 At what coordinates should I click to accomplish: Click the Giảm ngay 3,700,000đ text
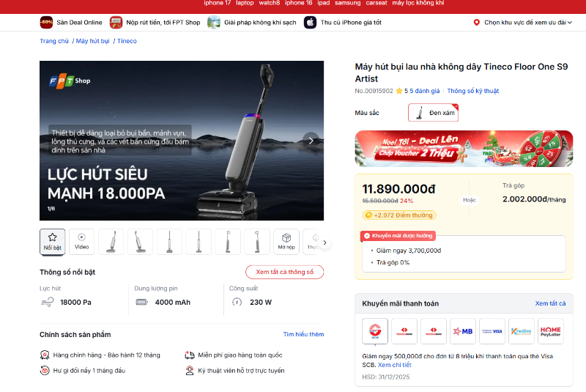(x=409, y=251)
